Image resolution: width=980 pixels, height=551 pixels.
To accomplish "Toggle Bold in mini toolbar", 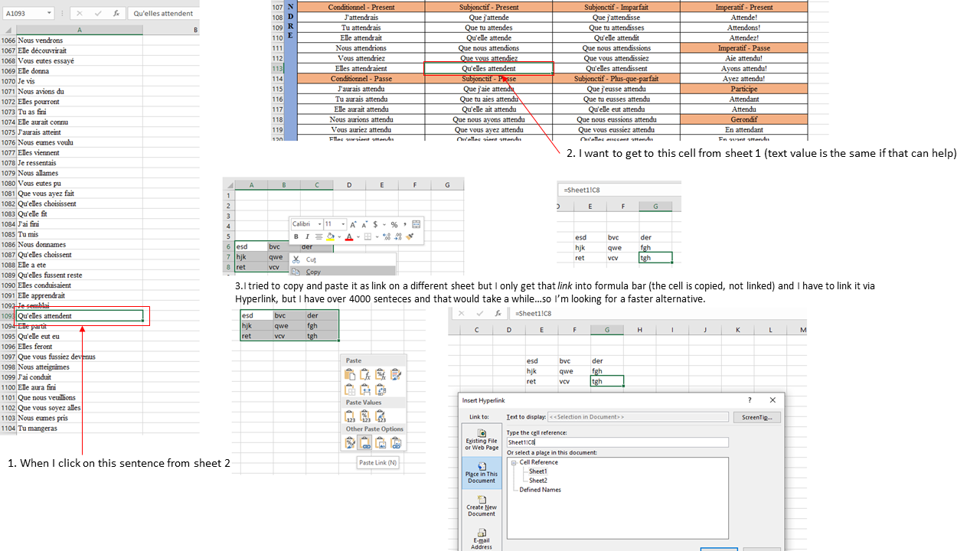I will pyautogui.click(x=296, y=236).
